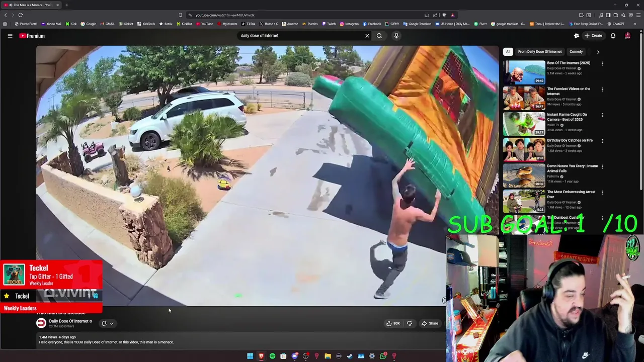The width and height of the screenshot is (644, 362).
Task: Open Discord from the taskbar
Action: click(294, 356)
